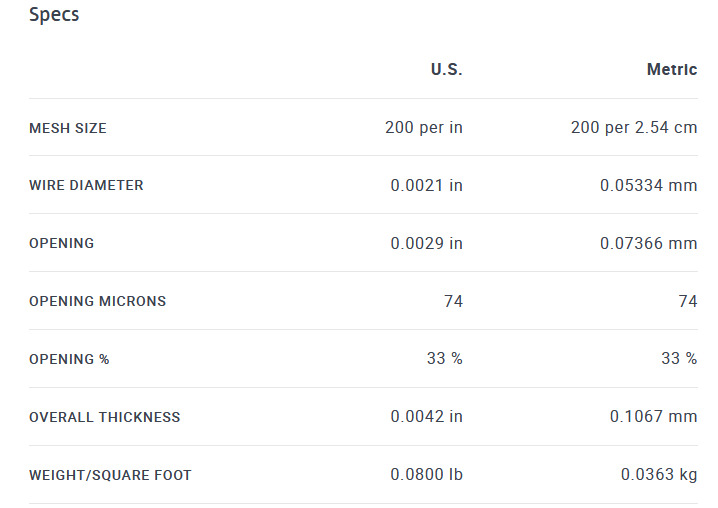This screenshot has width=718, height=508.
Task: Click the WIRE DIAMETER row label
Action: pos(86,185)
